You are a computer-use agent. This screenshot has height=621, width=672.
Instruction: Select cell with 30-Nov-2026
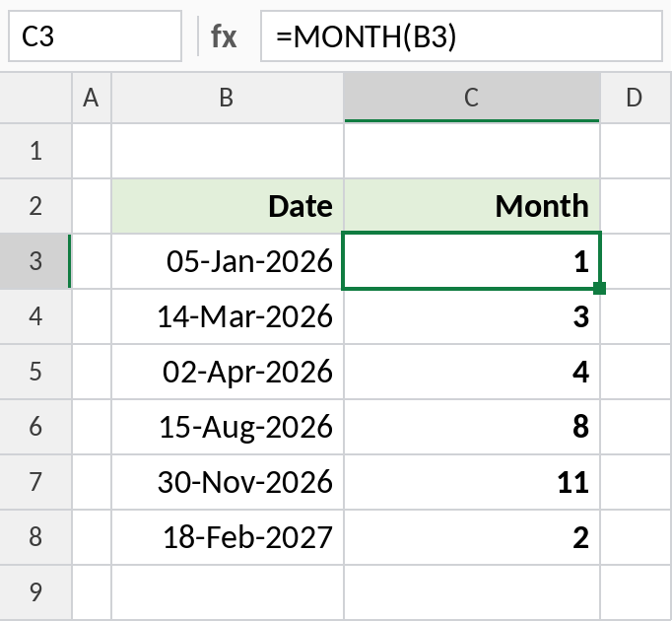point(228,482)
